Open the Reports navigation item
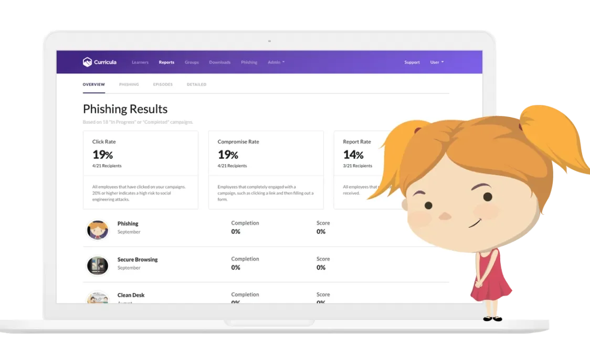 pyautogui.click(x=166, y=62)
